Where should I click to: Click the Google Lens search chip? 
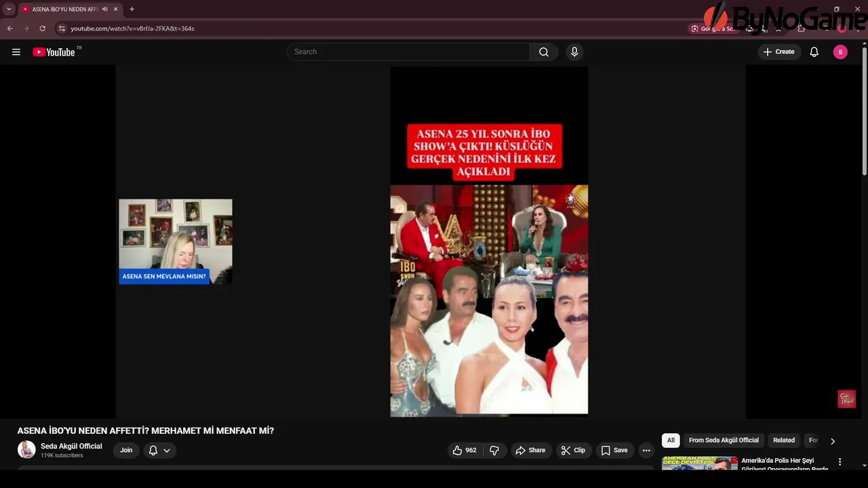coord(712,28)
